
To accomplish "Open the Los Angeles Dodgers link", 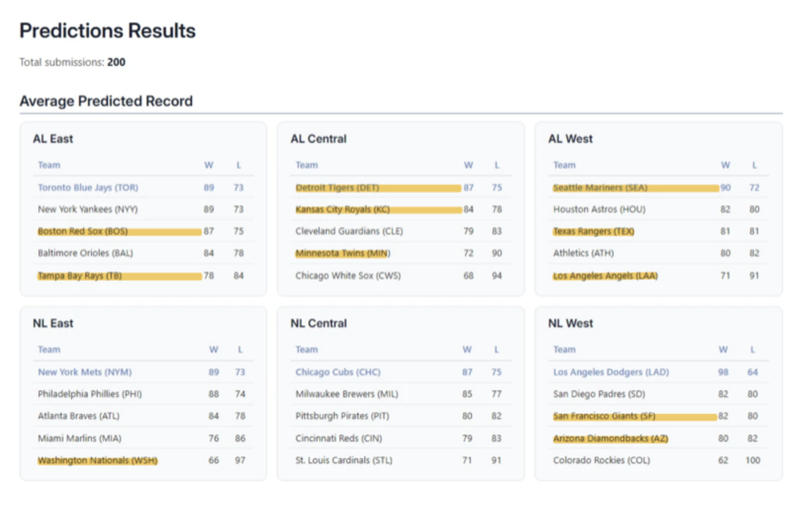I will [609, 371].
